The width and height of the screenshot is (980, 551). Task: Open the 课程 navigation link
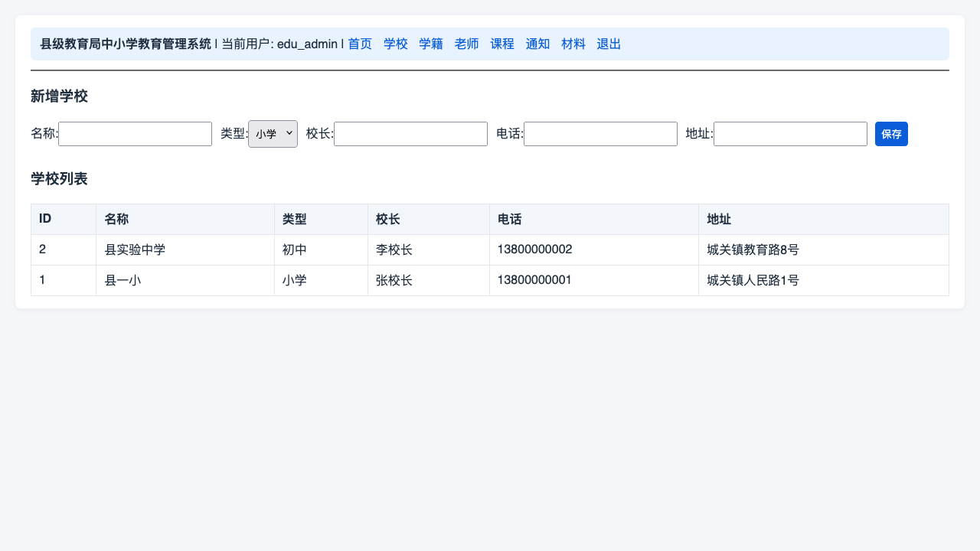502,44
